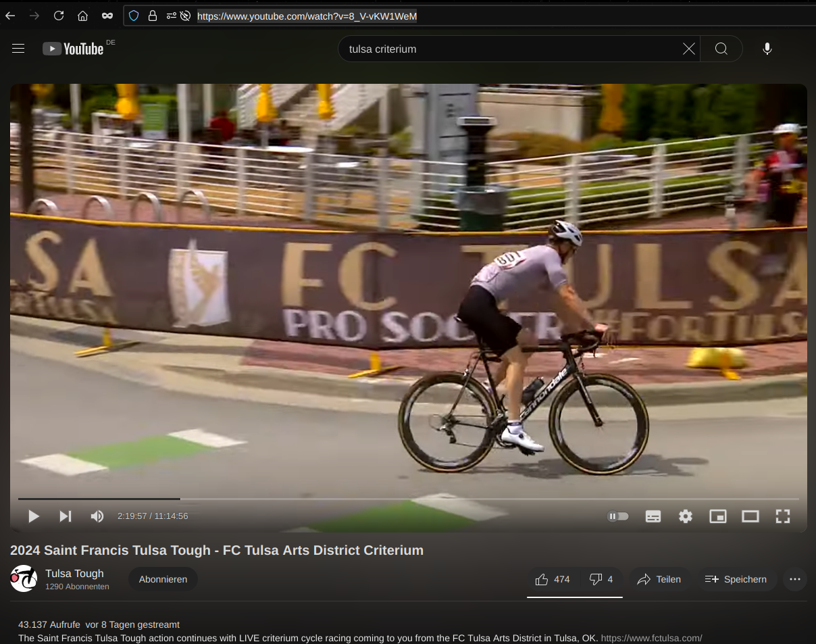816x644 pixels.
Task: Dislike the video
Action: 601,579
